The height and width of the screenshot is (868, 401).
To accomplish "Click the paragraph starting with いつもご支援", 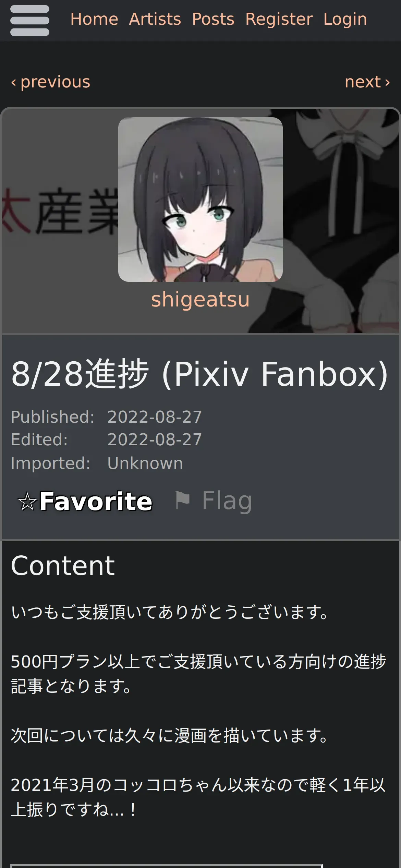I will point(171,612).
